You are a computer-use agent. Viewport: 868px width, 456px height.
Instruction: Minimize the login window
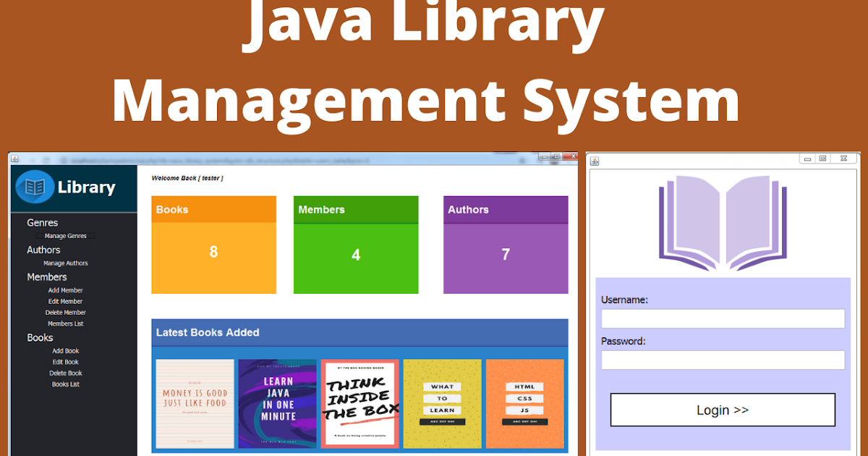click(x=808, y=158)
